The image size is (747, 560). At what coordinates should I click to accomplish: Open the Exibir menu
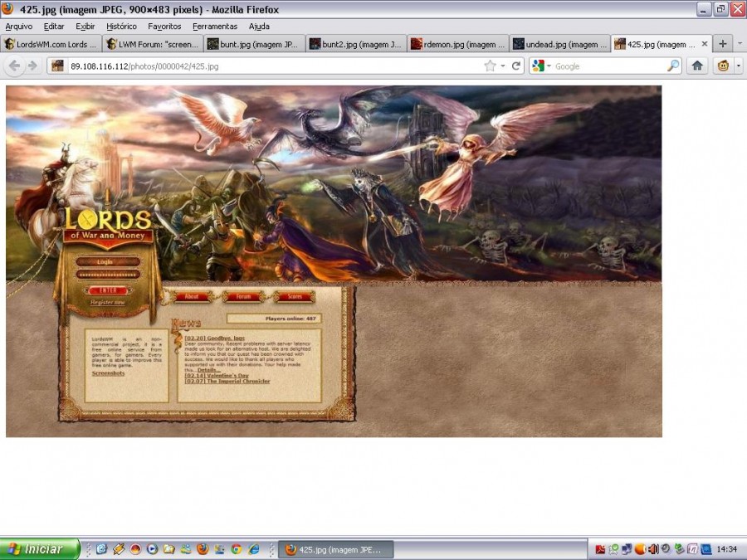tap(85, 27)
